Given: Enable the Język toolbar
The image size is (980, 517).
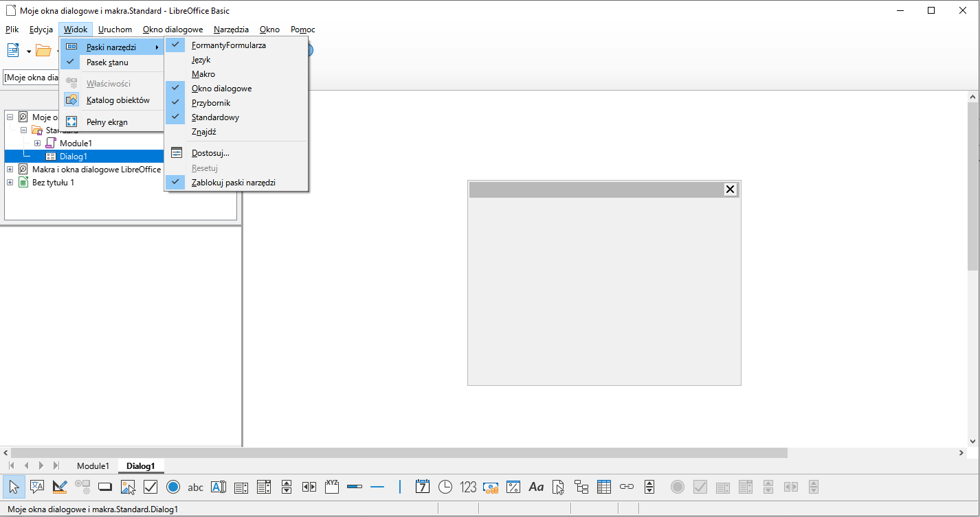Looking at the screenshot, I should pos(236,60).
